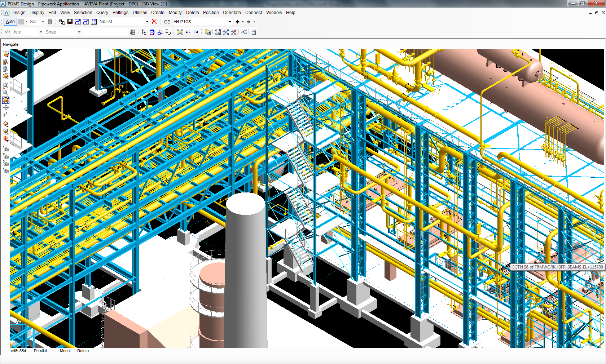Click the blue list table icon
This screenshot has height=364, width=606.
94,22
